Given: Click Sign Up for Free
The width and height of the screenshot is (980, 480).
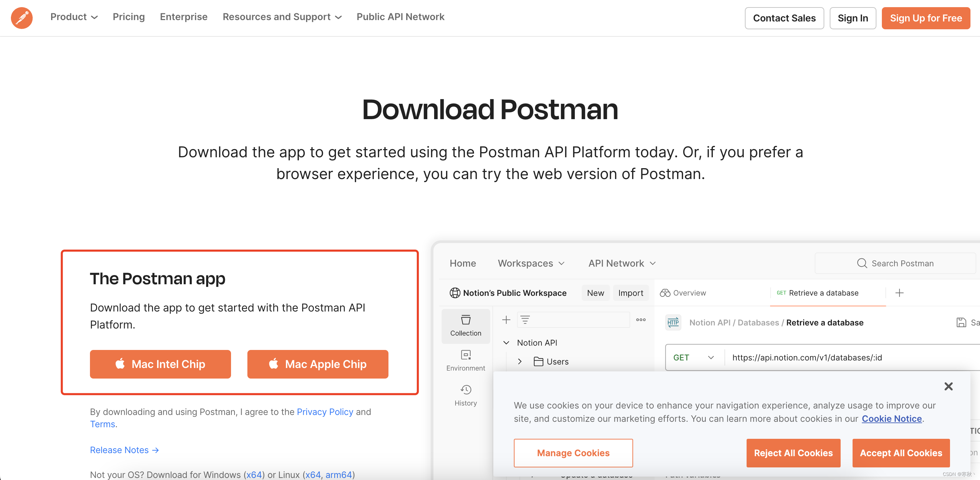Looking at the screenshot, I should (925, 18).
